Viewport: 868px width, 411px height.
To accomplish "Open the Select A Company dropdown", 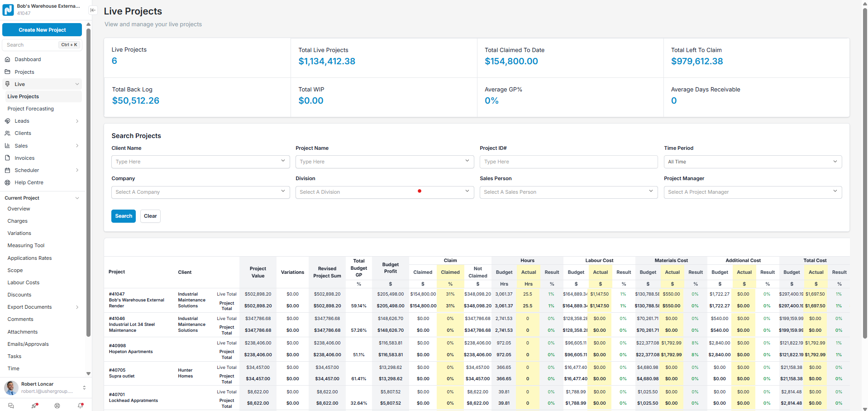I will tap(200, 192).
